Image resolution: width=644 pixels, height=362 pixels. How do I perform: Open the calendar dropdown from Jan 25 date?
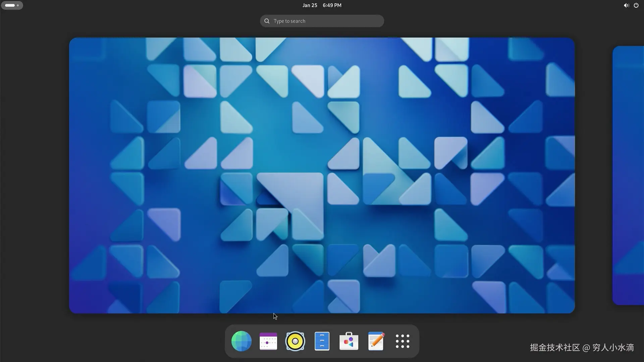click(x=310, y=5)
